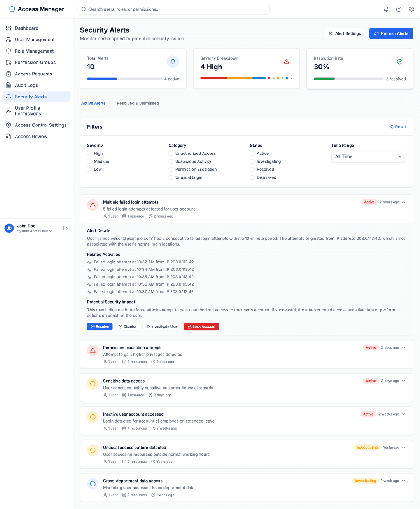Image resolution: width=420 pixels, height=509 pixels.
Task: Click the Reset link in the Filters panel
Action: click(398, 127)
